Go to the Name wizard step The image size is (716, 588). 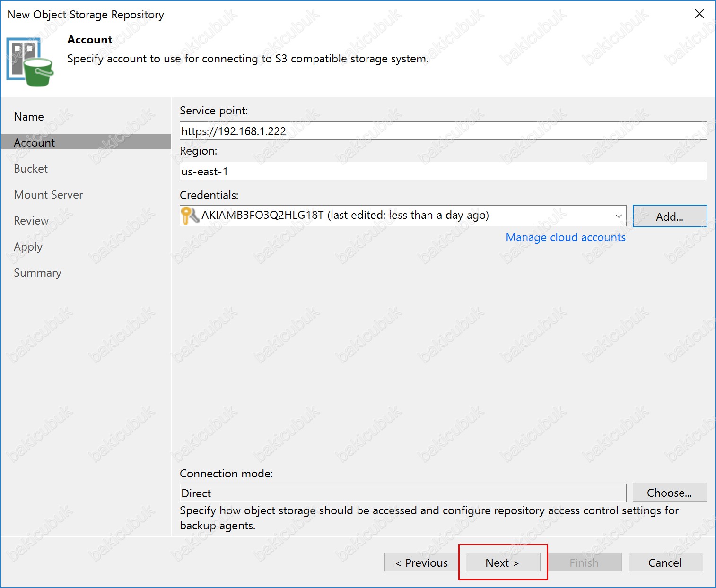tap(29, 117)
